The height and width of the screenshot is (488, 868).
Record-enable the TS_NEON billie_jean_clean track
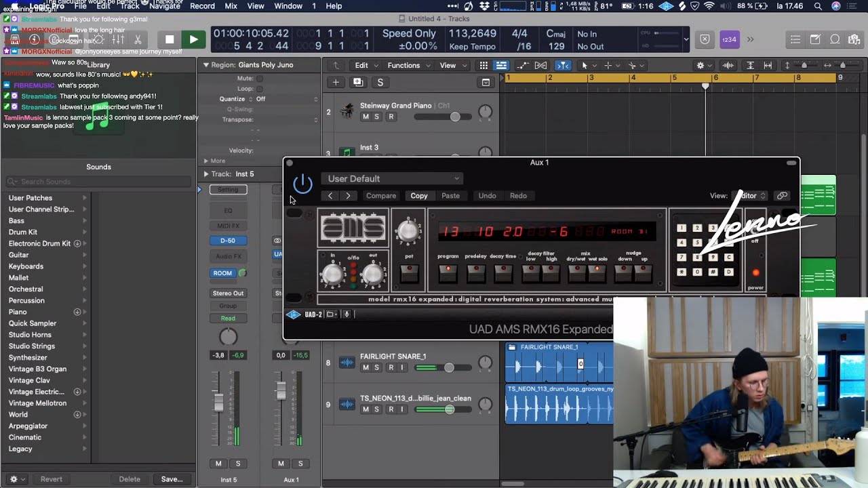pyautogui.click(x=391, y=409)
